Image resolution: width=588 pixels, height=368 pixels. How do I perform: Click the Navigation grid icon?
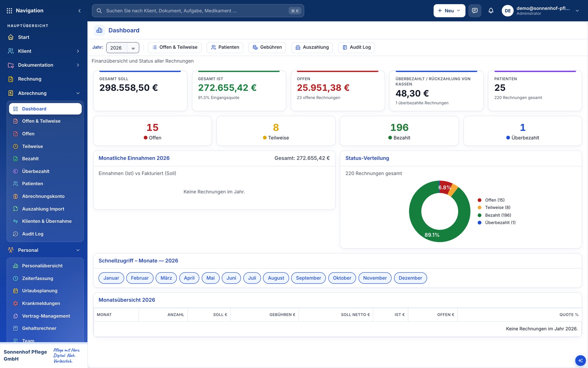tap(9, 11)
